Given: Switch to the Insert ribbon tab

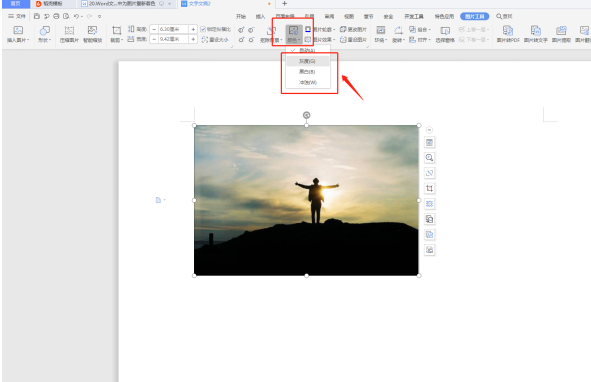Looking at the screenshot, I should tap(260, 16).
